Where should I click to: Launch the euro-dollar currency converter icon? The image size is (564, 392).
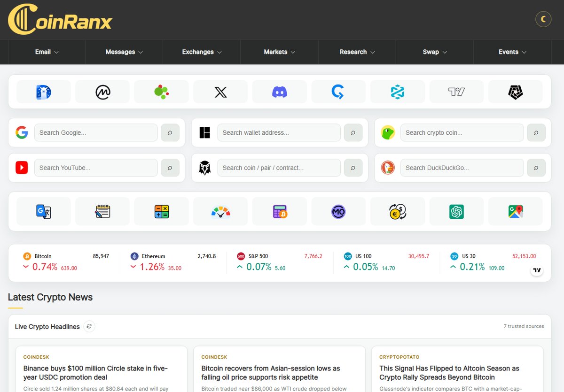[398, 211]
